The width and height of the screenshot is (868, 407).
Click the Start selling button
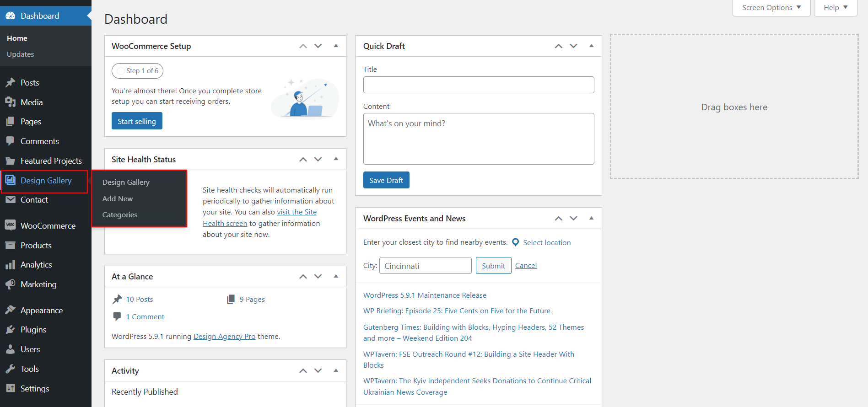[x=137, y=121]
